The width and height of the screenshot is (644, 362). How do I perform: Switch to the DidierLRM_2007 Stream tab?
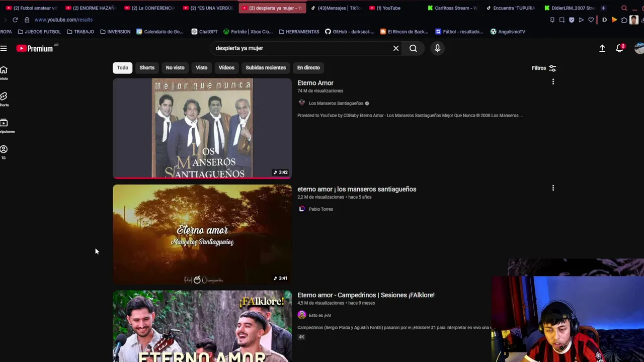coord(570,8)
